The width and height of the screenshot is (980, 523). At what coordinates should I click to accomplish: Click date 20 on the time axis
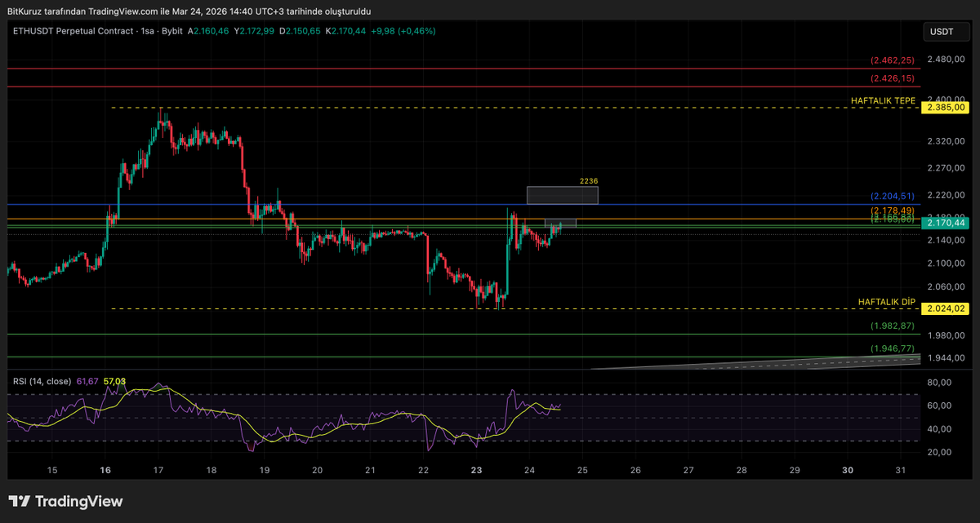(318, 471)
